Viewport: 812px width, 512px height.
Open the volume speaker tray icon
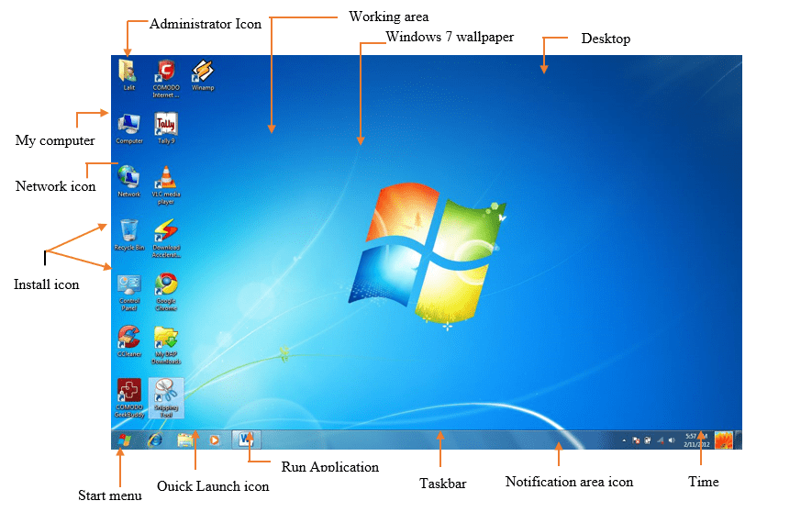pyautogui.click(x=672, y=440)
